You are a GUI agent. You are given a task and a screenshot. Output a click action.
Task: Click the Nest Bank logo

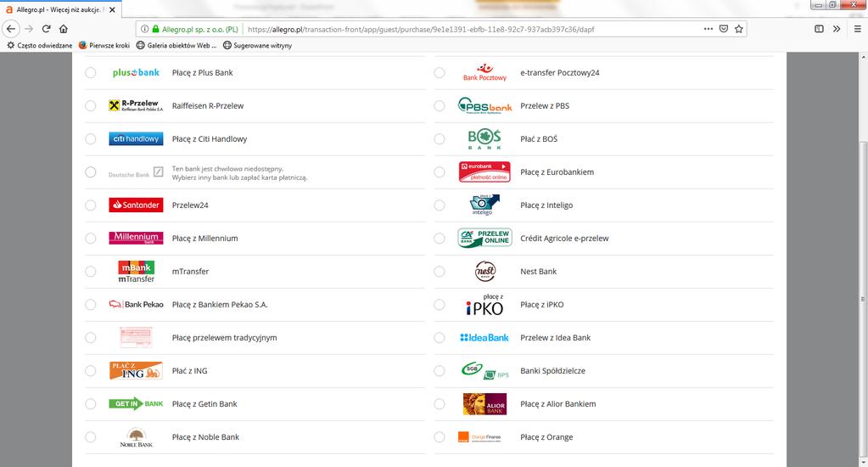pos(485,272)
